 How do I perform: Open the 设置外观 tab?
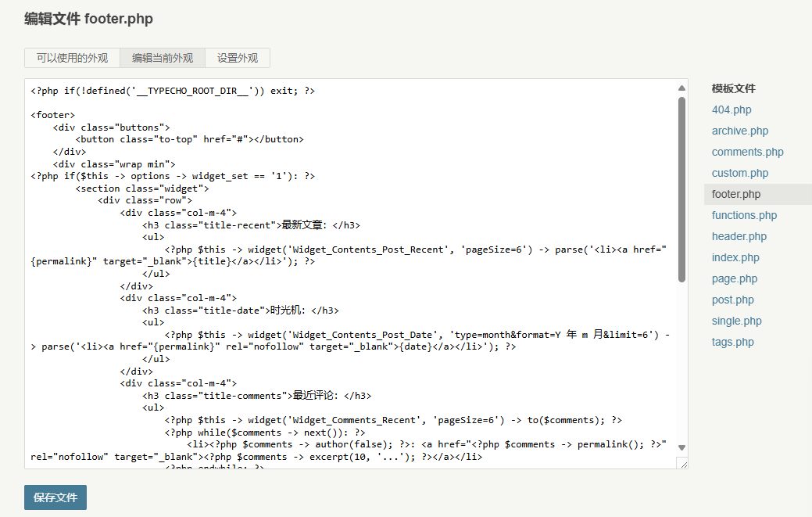[238, 58]
